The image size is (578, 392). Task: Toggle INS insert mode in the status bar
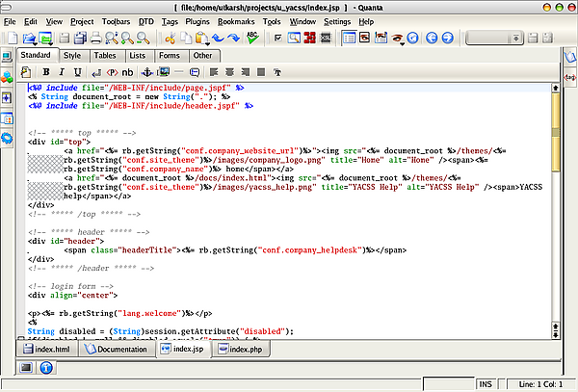coord(486,384)
